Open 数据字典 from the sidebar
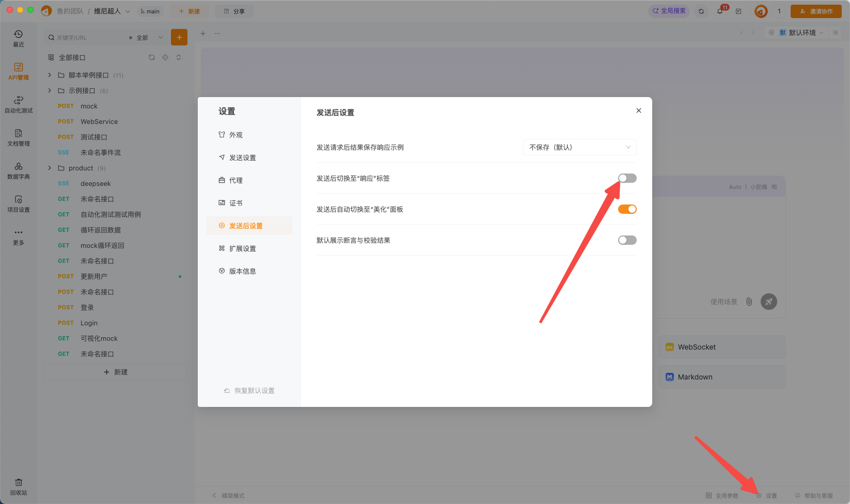The image size is (850, 504). tap(19, 171)
